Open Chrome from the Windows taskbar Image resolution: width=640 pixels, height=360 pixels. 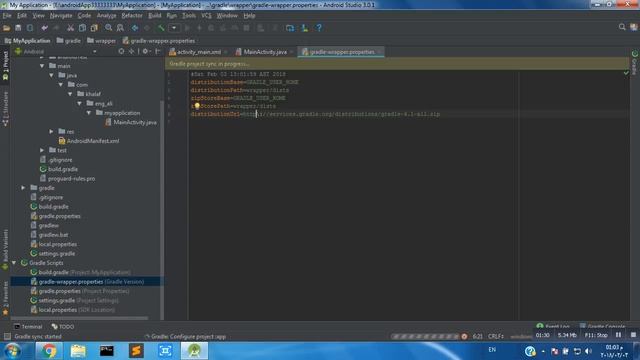coord(49,351)
